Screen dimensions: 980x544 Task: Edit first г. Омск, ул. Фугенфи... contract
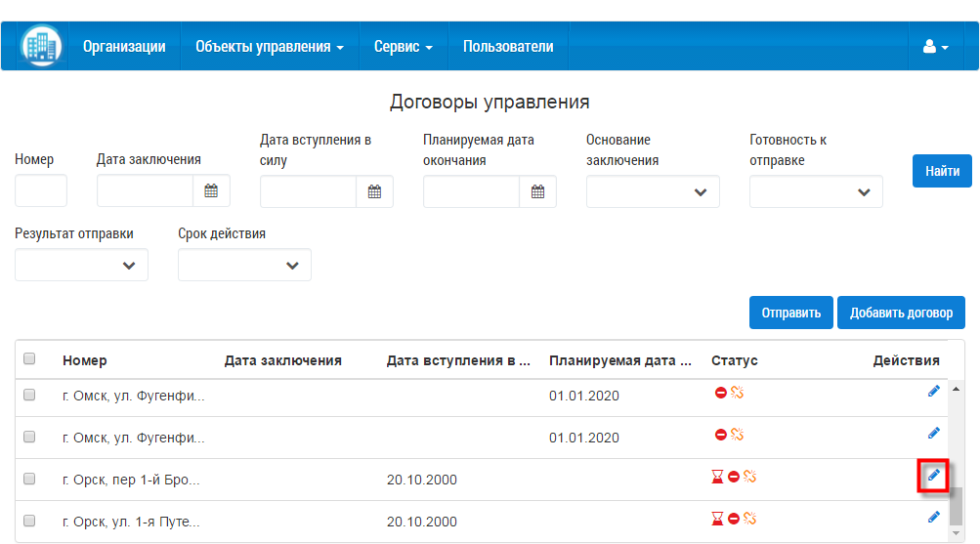(x=934, y=391)
